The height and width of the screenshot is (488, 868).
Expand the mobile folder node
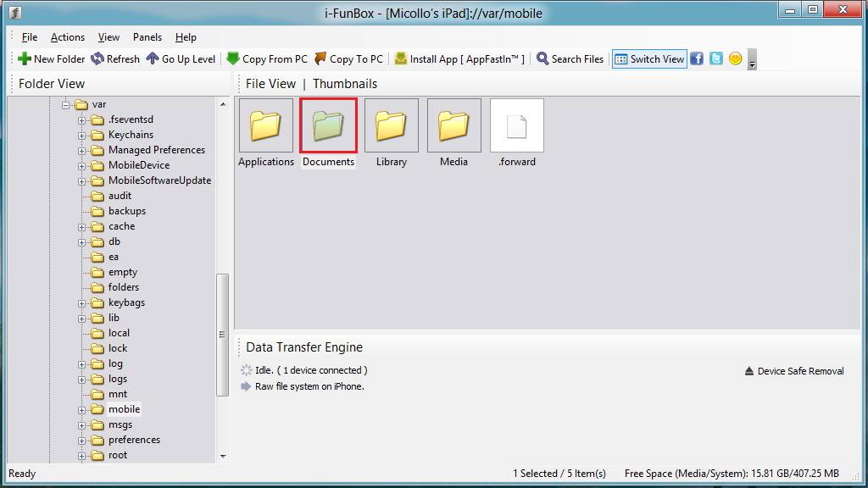coord(82,410)
